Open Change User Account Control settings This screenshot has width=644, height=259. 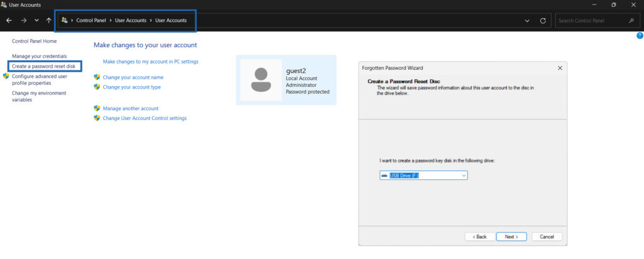(145, 118)
